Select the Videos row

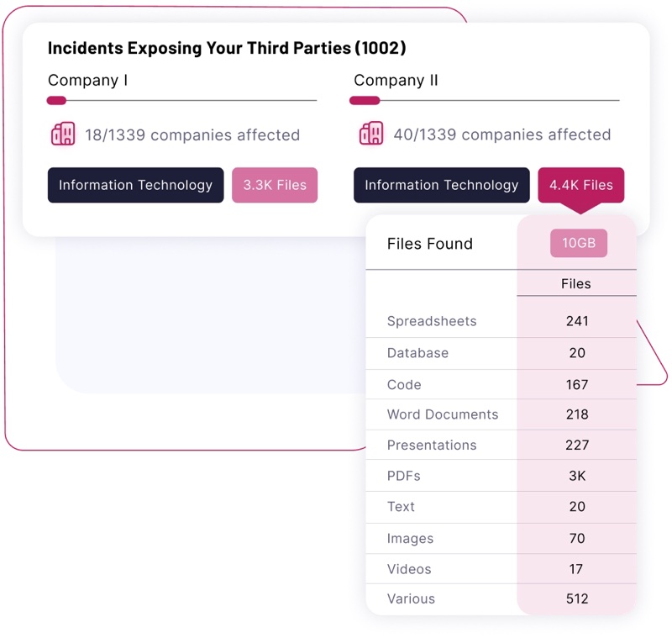click(409, 569)
